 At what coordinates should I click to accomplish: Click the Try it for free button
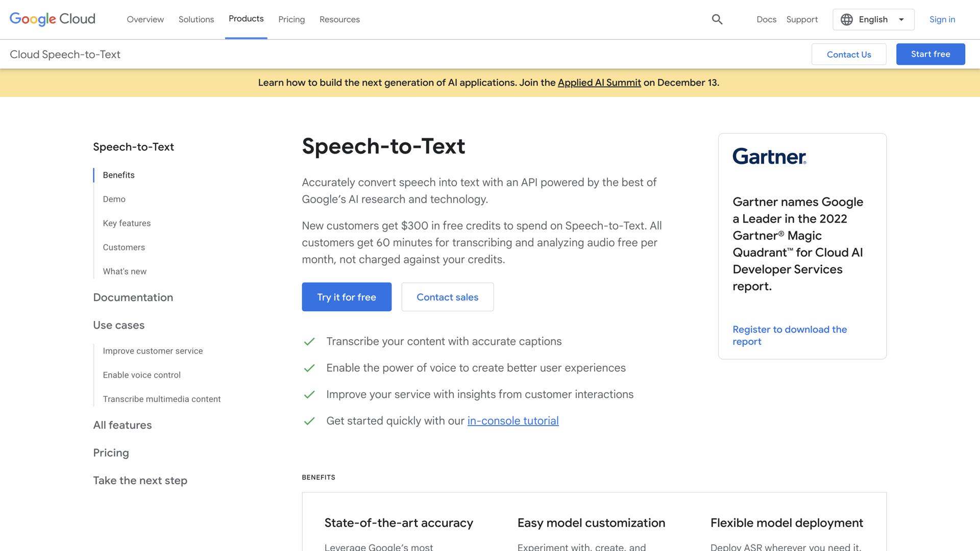tap(346, 296)
